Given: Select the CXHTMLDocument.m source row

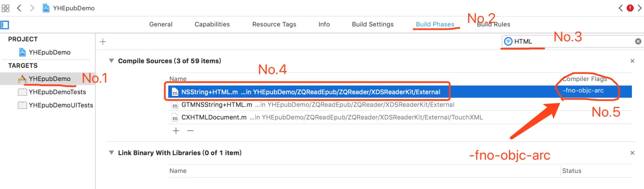Looking at the screenshot, I should 400,117.
